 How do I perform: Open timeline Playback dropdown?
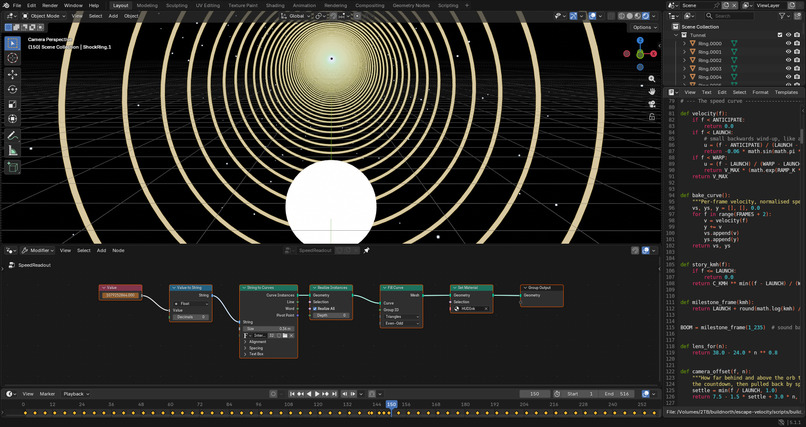[x=76, y=394]
